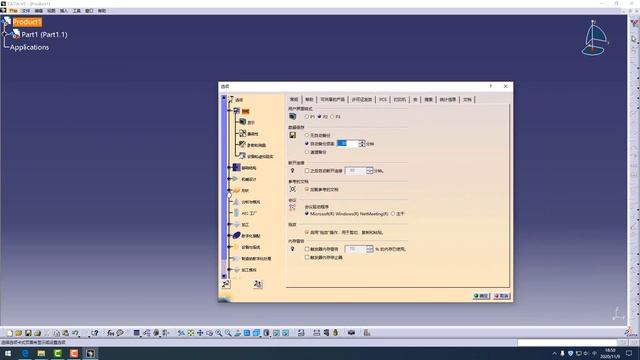This screenshot has width=640, height=360.
Task: Select the P3 user interface style radio
Action: (x=332, y=117)
